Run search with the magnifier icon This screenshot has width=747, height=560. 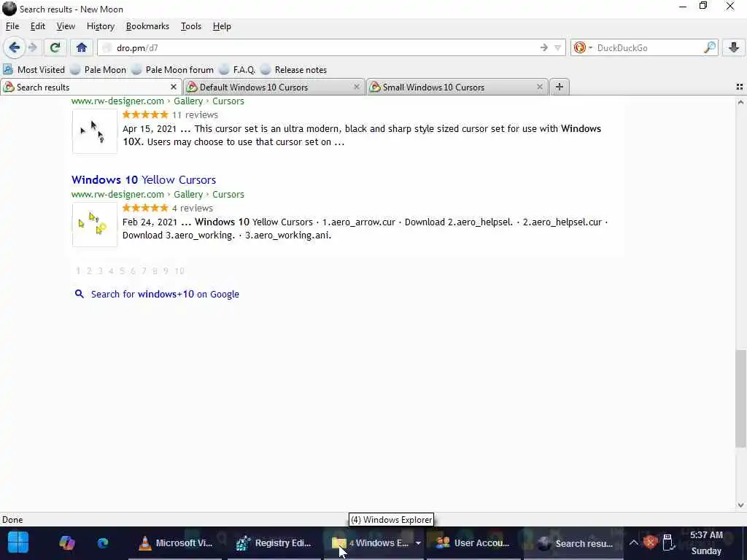[710, 47]
